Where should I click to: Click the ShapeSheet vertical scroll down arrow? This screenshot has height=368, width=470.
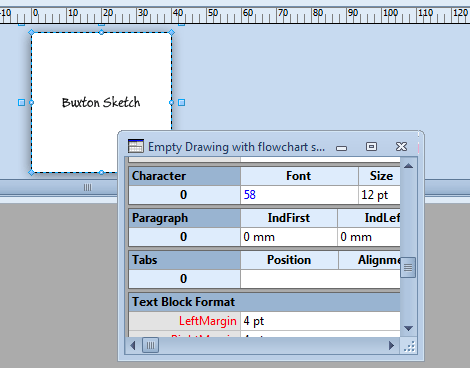[x=409, y=328]
